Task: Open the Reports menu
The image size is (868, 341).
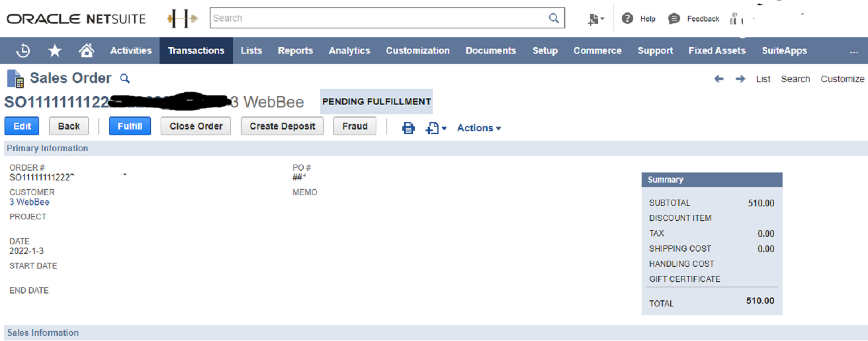Action: click(x=295, y=51)
